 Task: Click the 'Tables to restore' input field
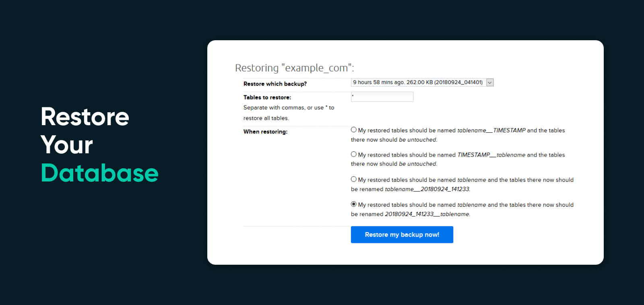coord(382,97)
